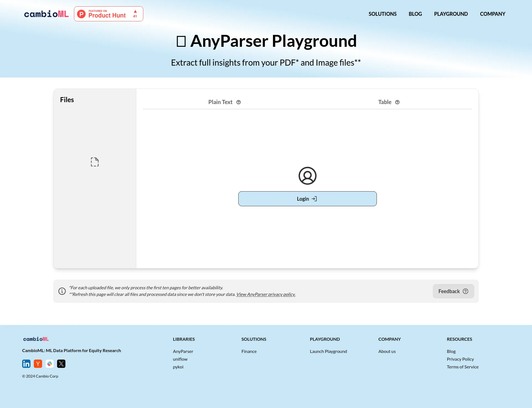Click the Files panel heading
This screenshot has height=408, width=532.
pos(67,100)
